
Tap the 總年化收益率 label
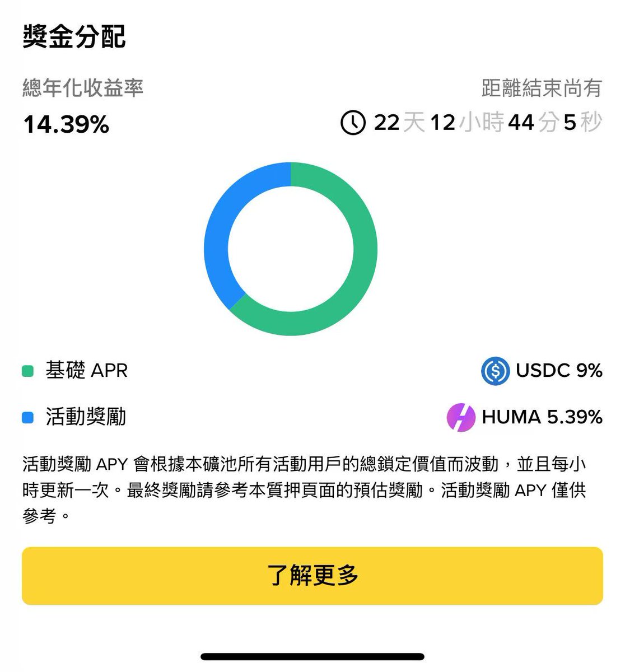(83, 88)
